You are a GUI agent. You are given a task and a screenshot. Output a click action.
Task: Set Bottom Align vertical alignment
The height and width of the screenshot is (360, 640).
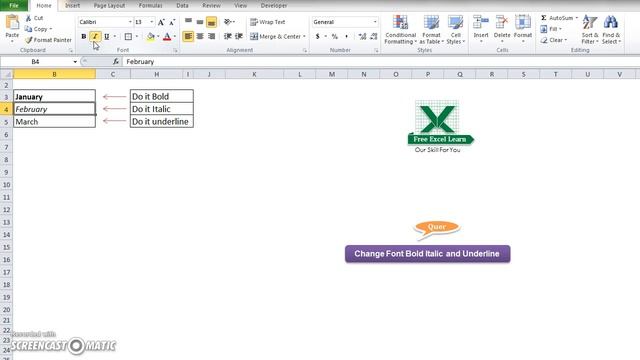pyautogui.click(x=211, y=22)
